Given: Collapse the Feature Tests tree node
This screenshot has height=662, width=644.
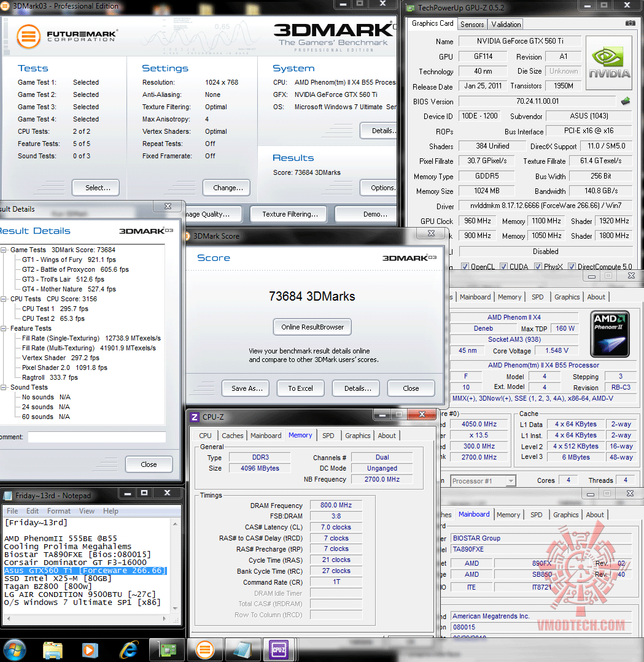Looking at the screenshot, I should 4,328.
